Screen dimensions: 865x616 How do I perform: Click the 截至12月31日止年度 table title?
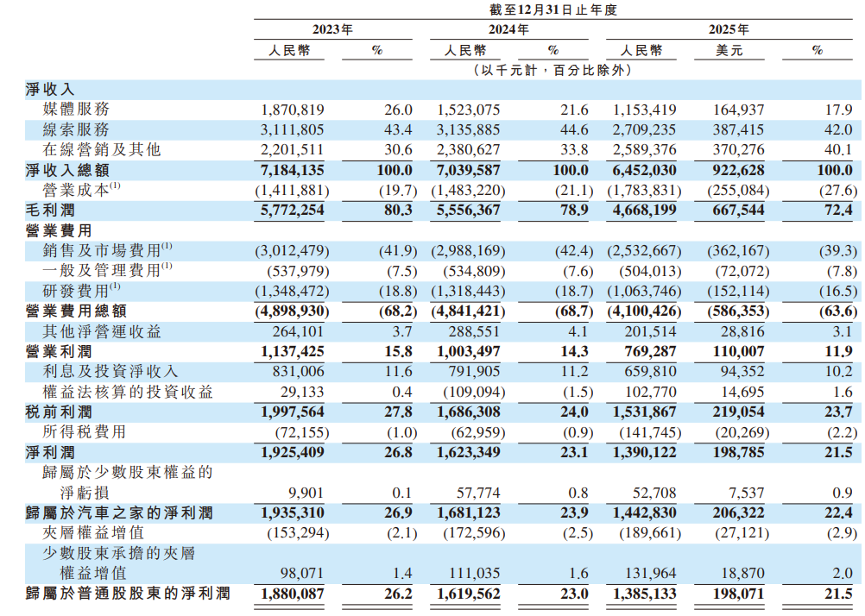(552, 9)
